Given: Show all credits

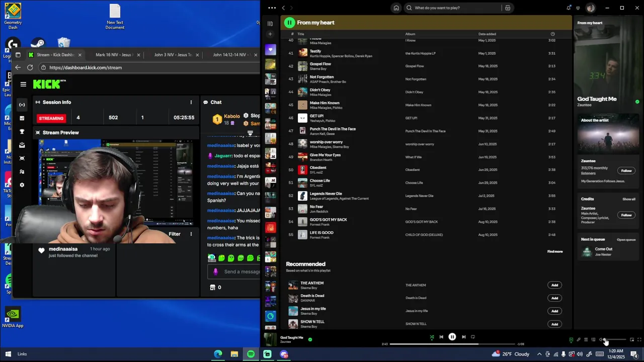Looking at the screenshot, I should (x=629, y=199).
